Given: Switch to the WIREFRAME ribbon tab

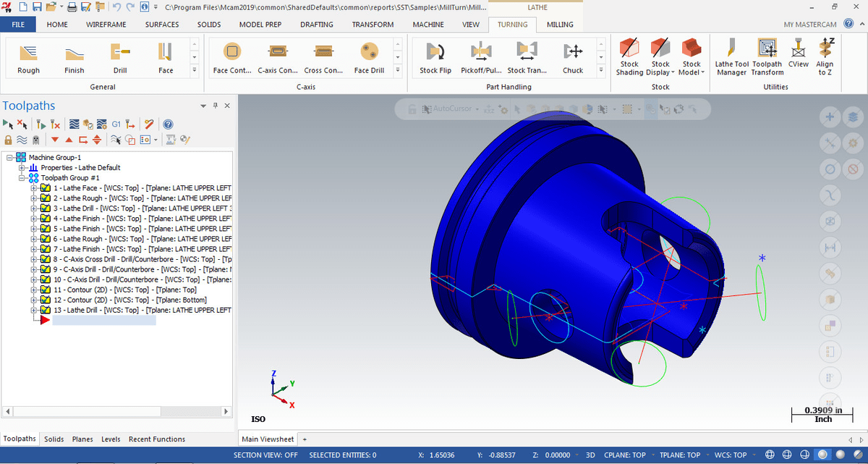Looking at the screenshot, I should click(106, 25).
